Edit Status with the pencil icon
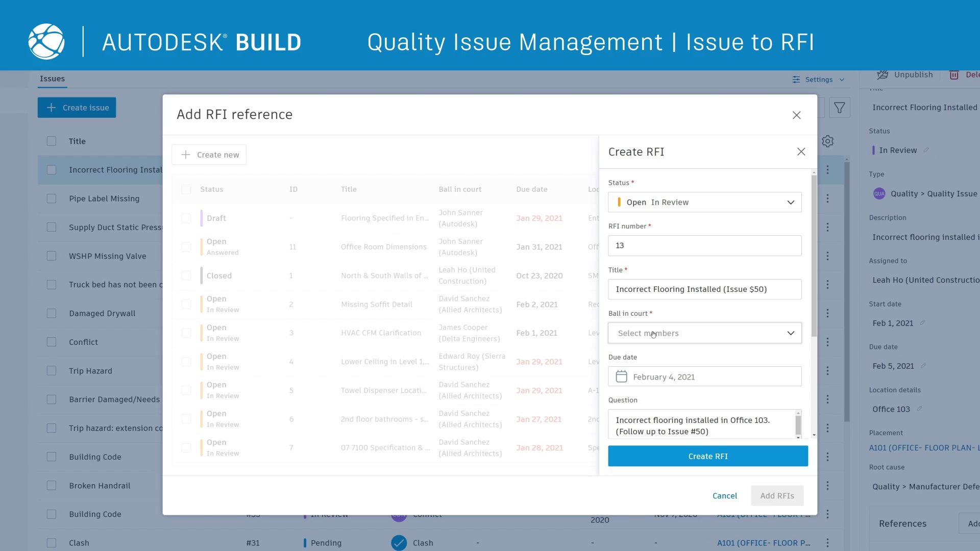 (x=926, y=150)
